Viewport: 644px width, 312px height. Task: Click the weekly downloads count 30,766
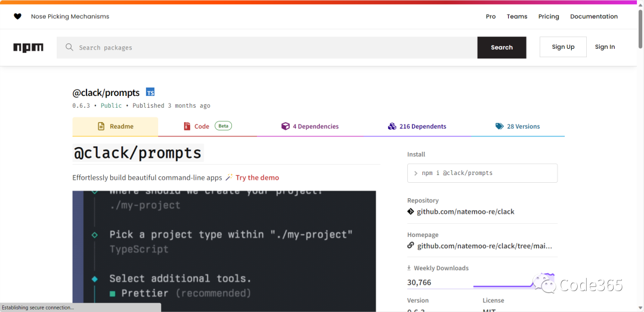click(x=419, y=282)
